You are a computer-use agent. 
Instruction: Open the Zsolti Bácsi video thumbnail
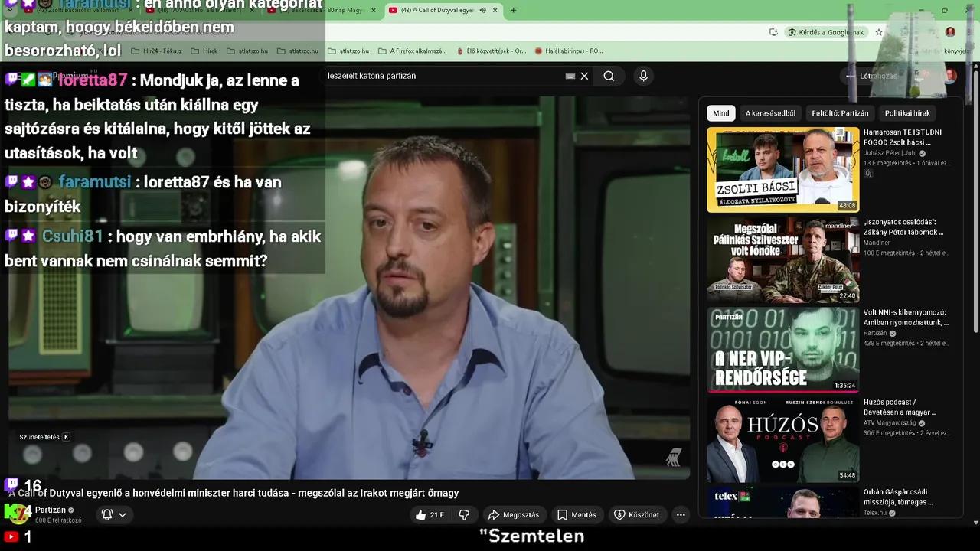[x=782, y=170]
